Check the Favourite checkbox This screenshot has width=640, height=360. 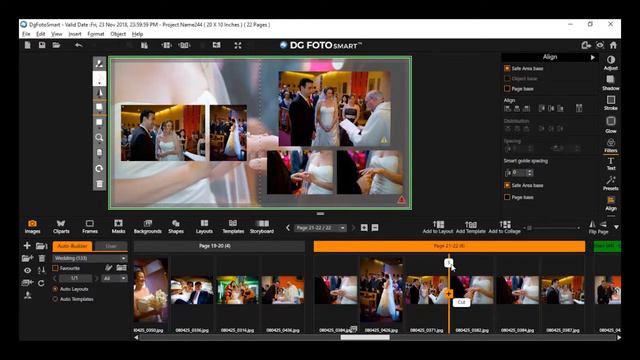point(56,268)
